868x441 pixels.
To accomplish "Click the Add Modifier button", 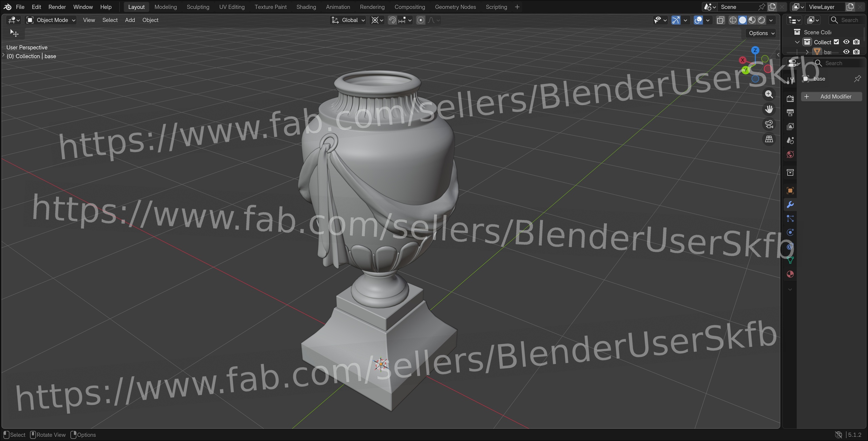I will tap(831, 97).
